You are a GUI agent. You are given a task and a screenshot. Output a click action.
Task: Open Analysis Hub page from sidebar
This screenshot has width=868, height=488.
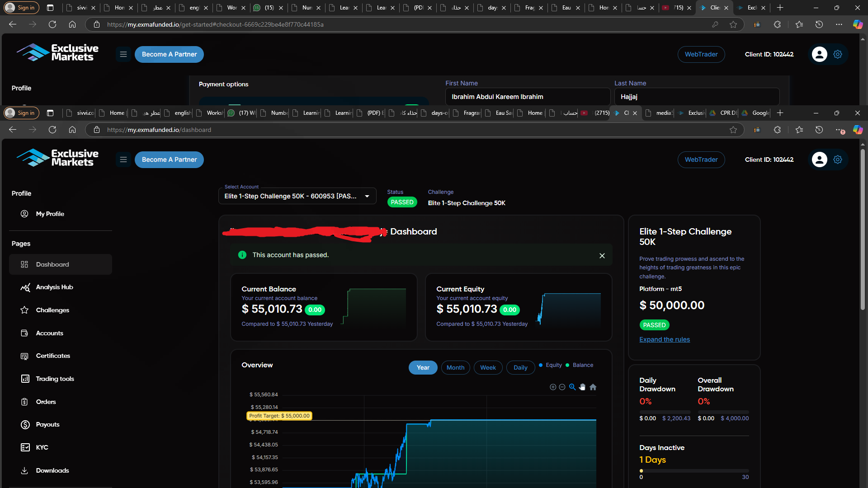click(x=54, y=287)
